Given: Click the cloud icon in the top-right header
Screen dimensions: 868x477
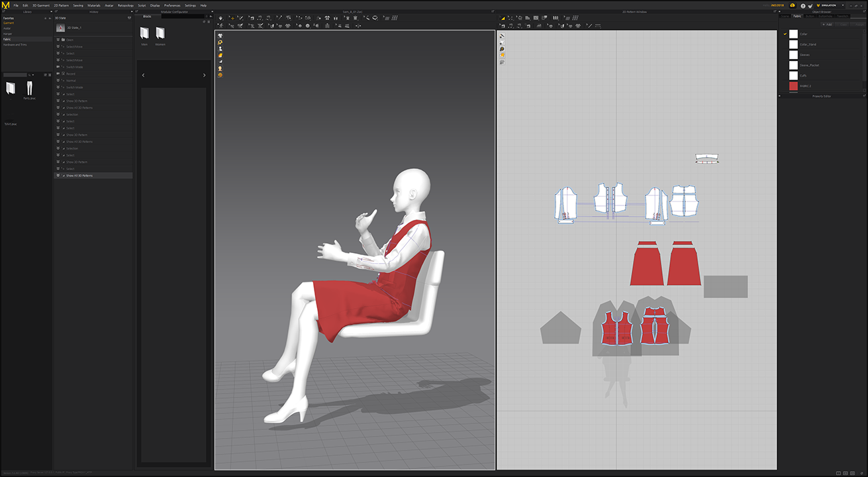Looking at the screenshot, I should click(793, 5).
